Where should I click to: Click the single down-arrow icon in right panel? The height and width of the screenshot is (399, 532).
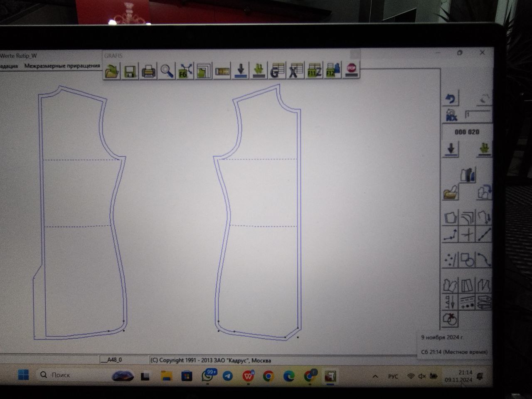point(451,149)
